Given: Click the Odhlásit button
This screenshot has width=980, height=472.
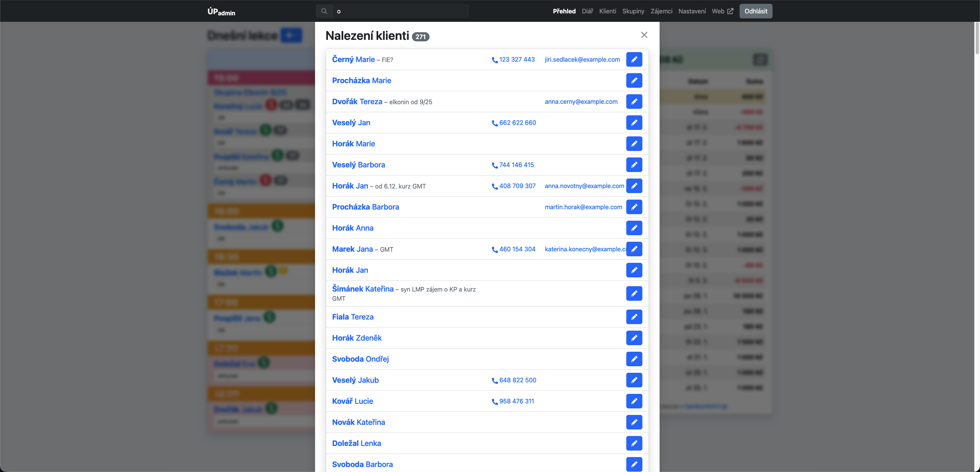Looking at the screenshot, I should [x=755, y=11].
